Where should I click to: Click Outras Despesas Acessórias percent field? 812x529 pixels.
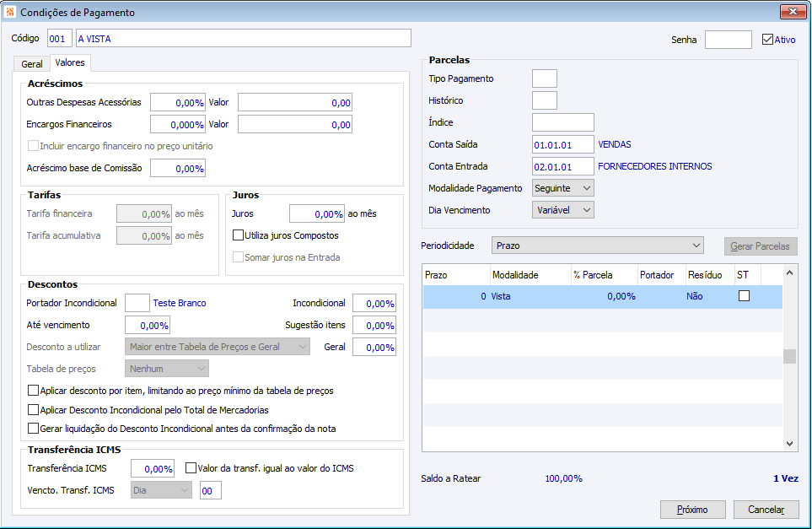(x=178, y=102)
